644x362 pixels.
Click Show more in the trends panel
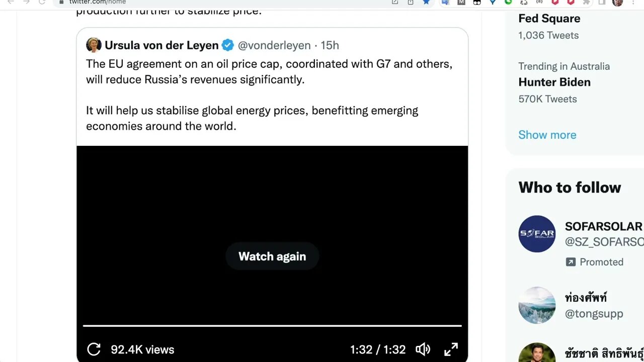coord(547,135)
